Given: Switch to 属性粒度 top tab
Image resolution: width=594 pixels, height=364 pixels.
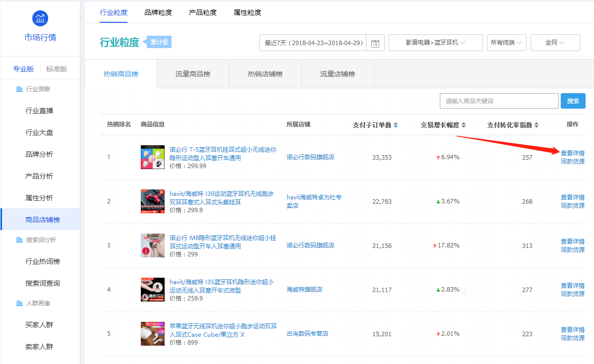Looking at the screenshot, I should click(247, 12).
